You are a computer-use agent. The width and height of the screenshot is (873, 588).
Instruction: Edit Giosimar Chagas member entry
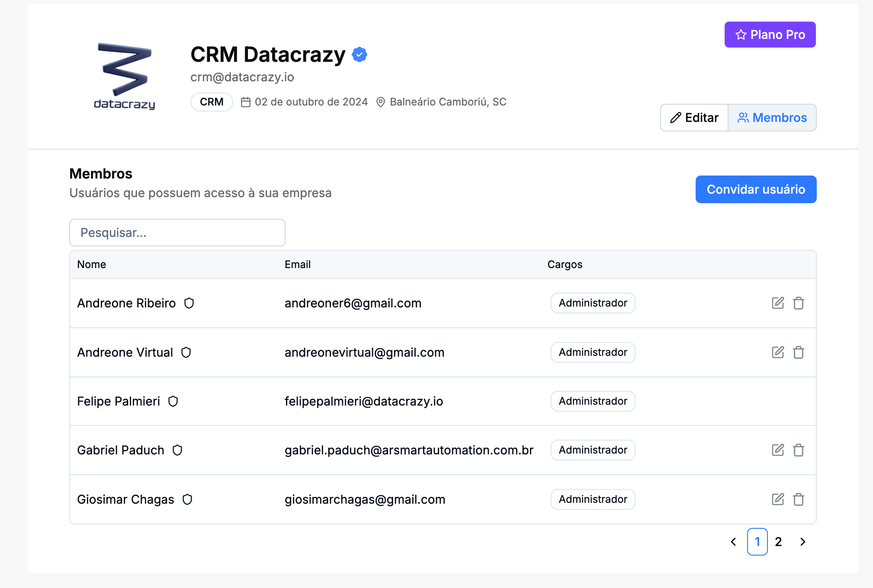coord(777,499)
